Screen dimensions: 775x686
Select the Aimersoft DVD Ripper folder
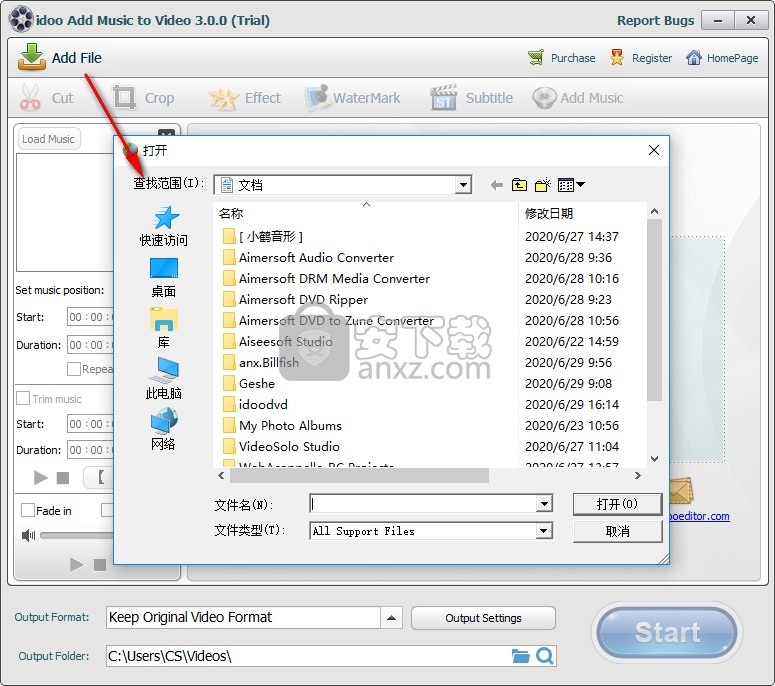point(296,300)
